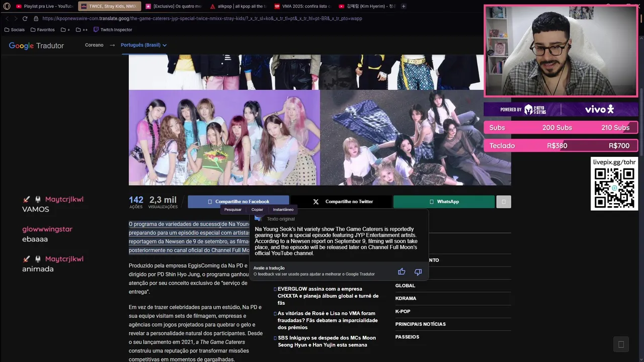Screen dimensions: 644x362
Task: Click the Google Tradutor logo
Action: pyautogui.click(x=36, y=46)
